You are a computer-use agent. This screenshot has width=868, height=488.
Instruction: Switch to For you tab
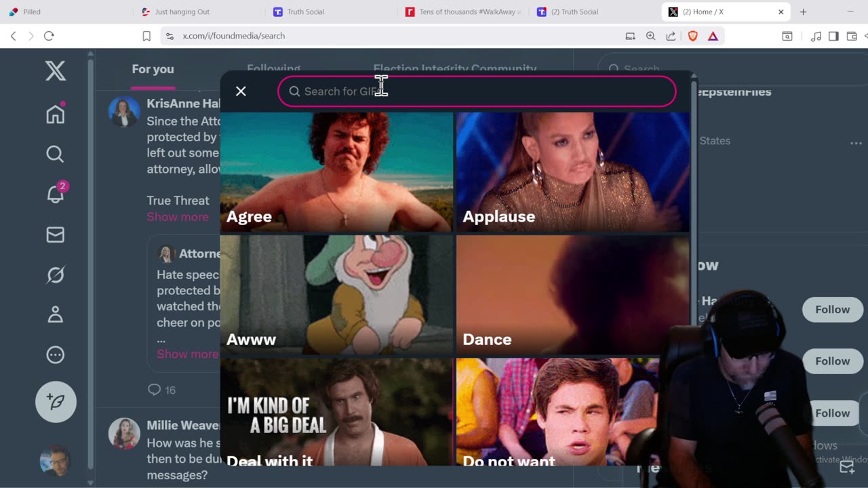click(x=153, y=69)
